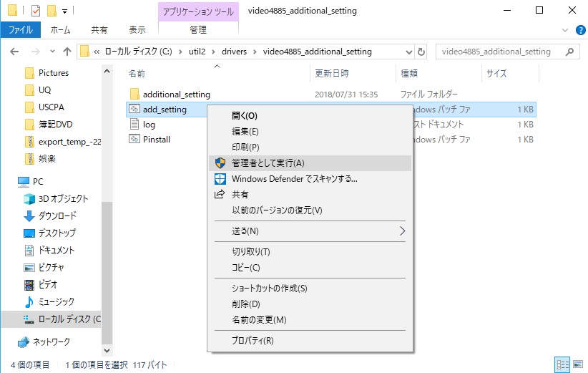Sort by サイズ column header
This screenshot has height=373, width=588.
coord(496,73)
